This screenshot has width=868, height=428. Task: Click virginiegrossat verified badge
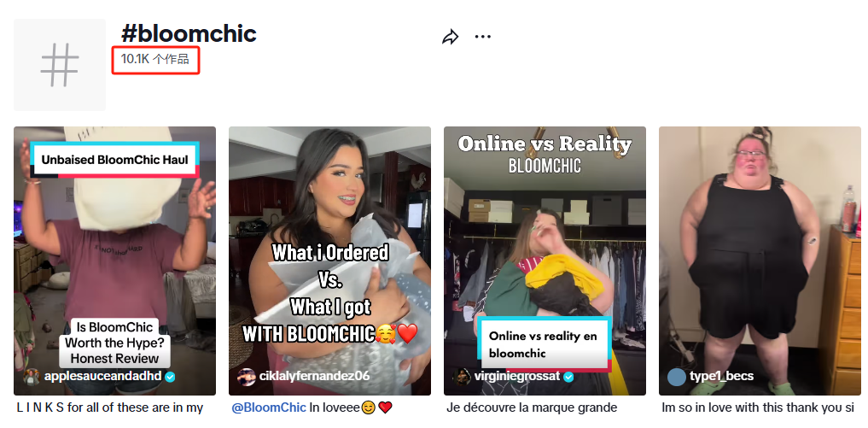[568, 377]
